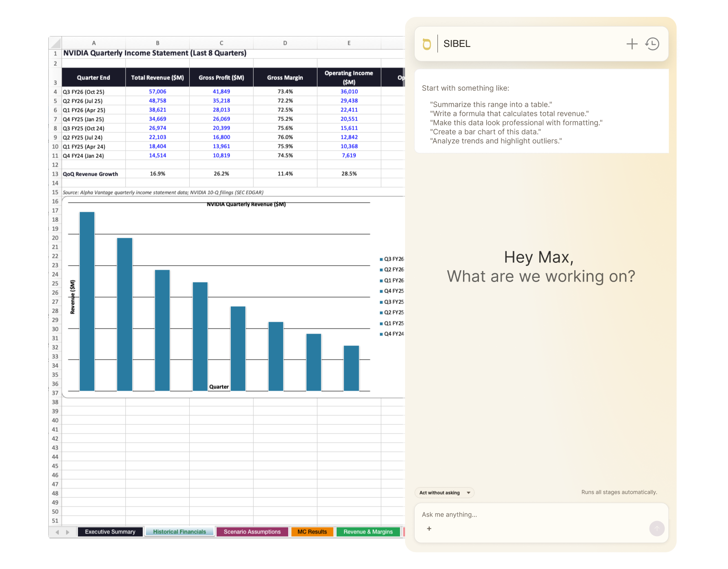
Task: Click the SIBEL logo icon
Action: pos(426,44)
